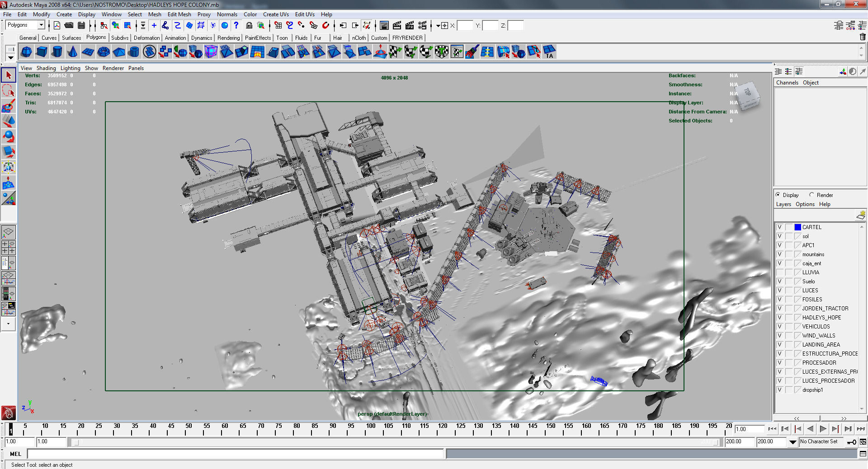Toggle visibility of the WIND_WALLS layer
The width and height of the screenshot is (868, 469).
780,336
